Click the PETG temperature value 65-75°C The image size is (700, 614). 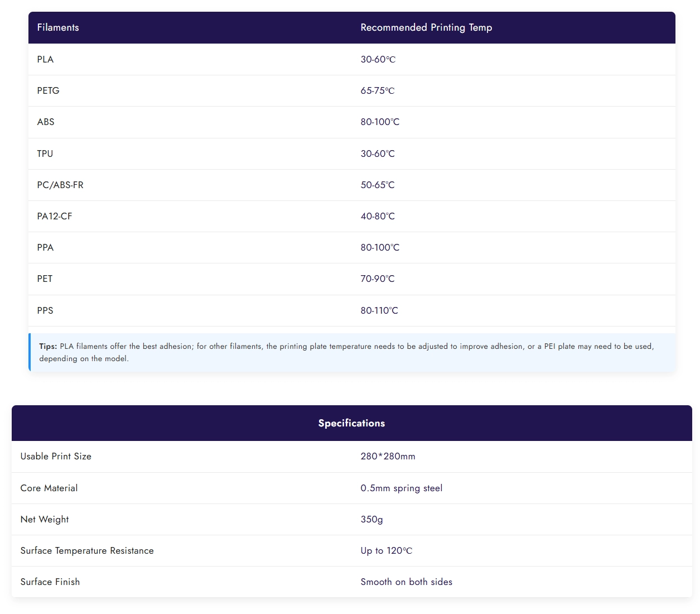378,91
